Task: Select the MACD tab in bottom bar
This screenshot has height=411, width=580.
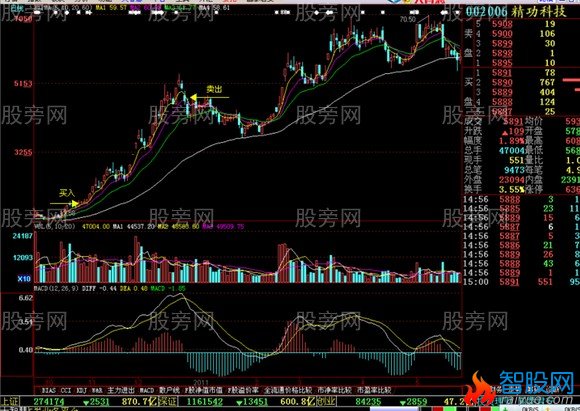Action: 147,390
